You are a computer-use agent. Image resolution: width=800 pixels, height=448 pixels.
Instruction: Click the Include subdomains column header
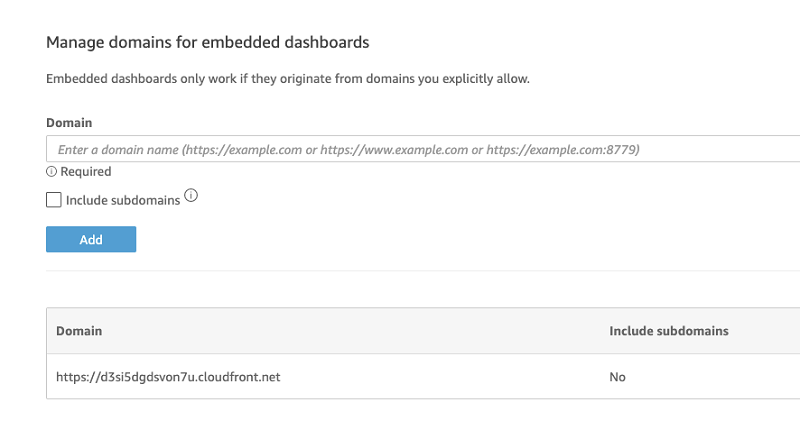tap(669, 331)
